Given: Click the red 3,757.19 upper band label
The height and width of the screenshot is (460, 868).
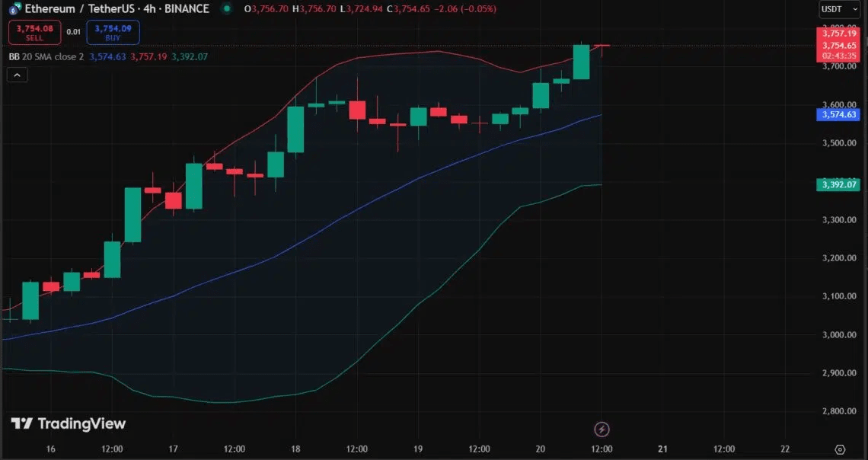Looking at the screenshot, I should (x=838, y=34).
